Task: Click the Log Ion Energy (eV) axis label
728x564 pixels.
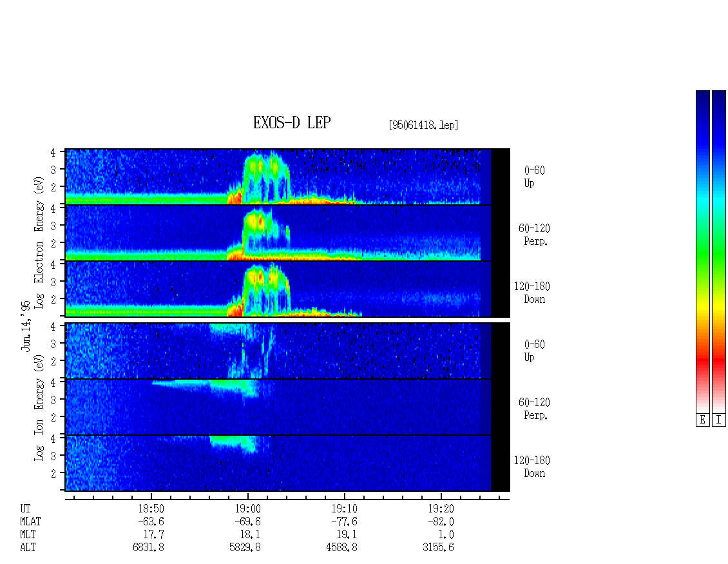Action: [39, 407]
